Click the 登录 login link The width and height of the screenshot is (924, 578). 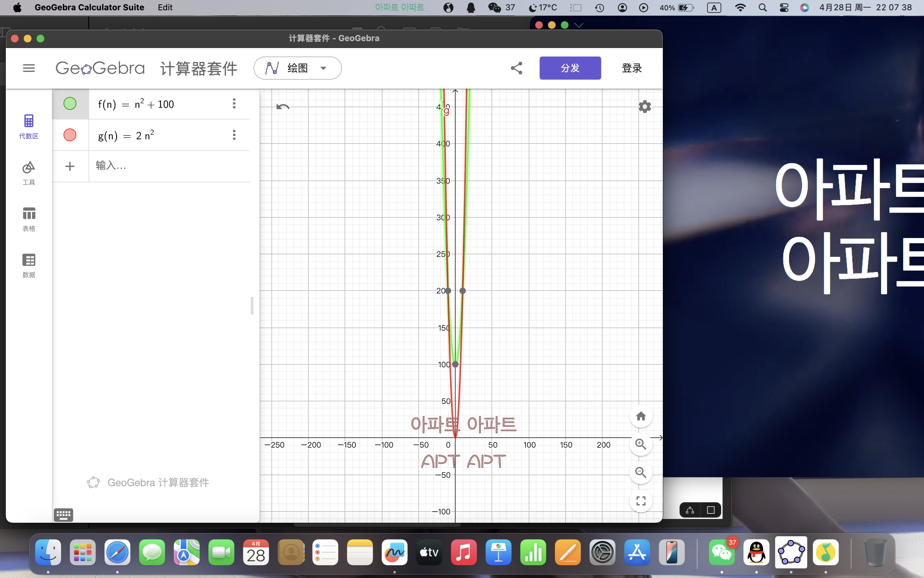632,68
